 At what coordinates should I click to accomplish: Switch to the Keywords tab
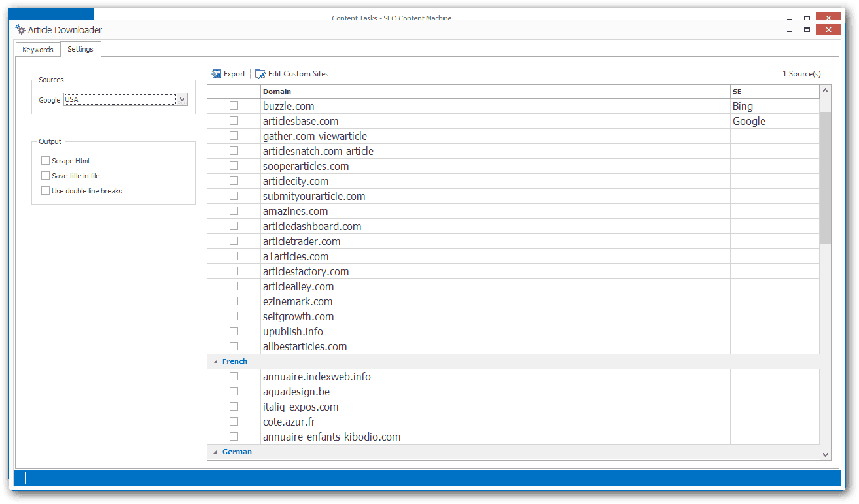coord(38,50)
